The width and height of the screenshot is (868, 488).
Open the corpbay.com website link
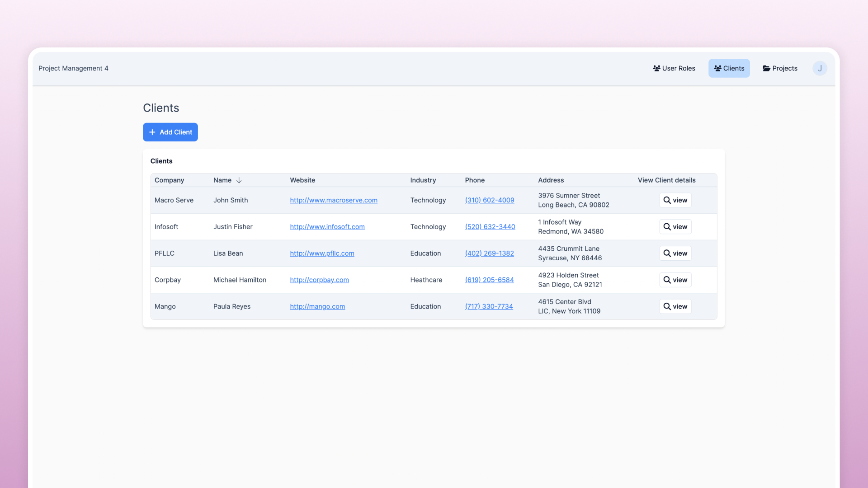319,280
